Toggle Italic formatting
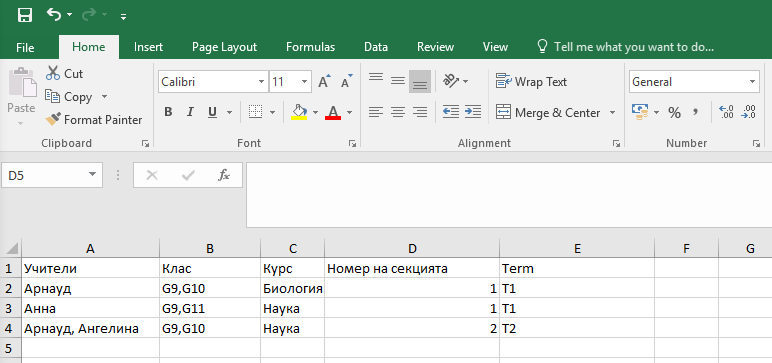 click(x=190, y=112)
